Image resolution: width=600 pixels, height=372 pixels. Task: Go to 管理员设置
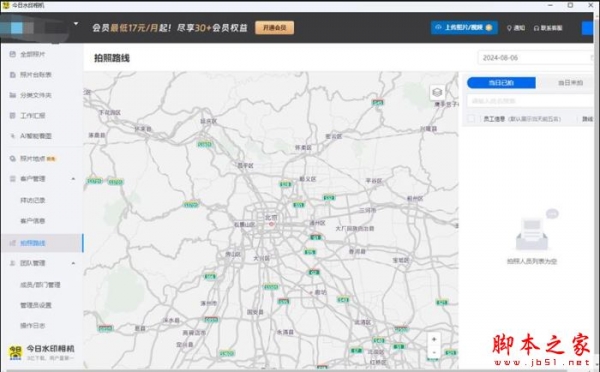tap(36, 305)
